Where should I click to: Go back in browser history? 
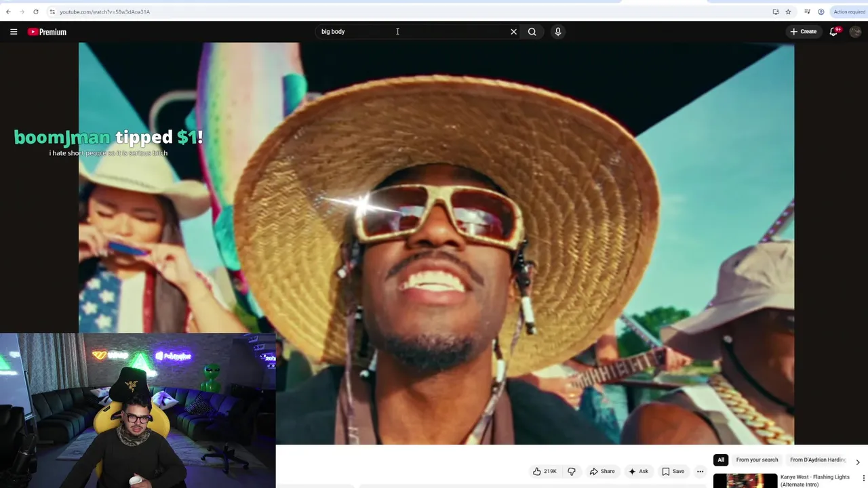click(8, 12)
